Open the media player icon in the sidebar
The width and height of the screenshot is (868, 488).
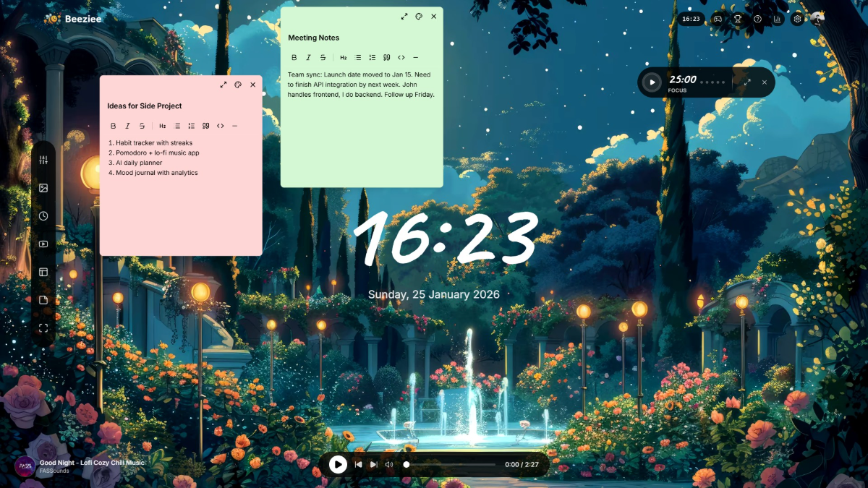(x=43, y=244)
